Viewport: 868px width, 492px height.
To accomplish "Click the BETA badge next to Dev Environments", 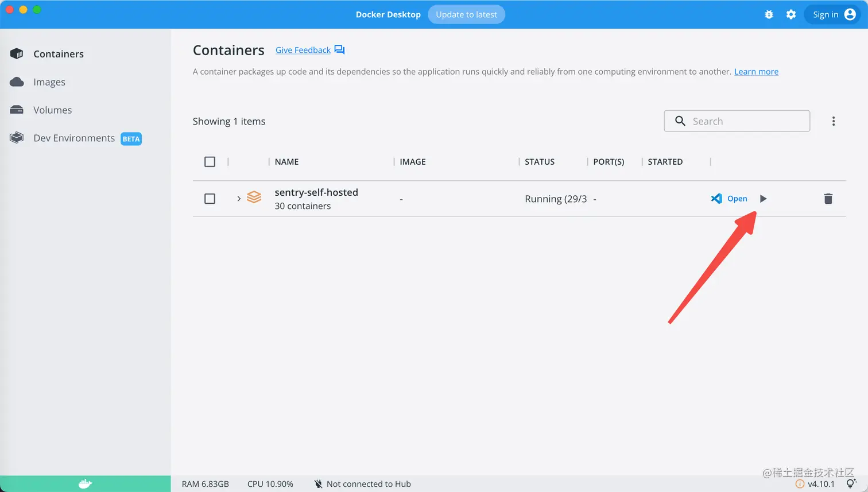I will point(131,139).
